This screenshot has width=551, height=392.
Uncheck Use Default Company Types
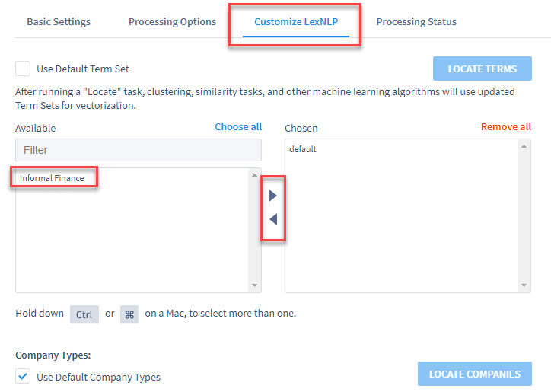click(x=23, y=376)
